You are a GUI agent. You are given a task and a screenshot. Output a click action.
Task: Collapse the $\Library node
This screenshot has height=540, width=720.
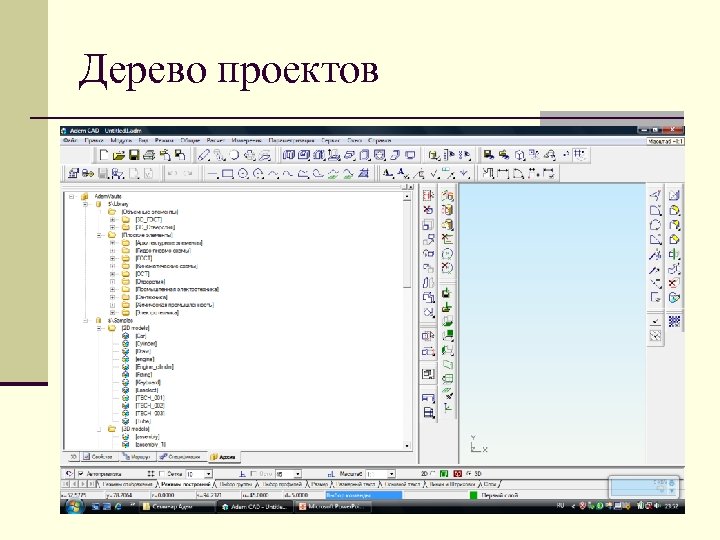(x=85, y=204)
